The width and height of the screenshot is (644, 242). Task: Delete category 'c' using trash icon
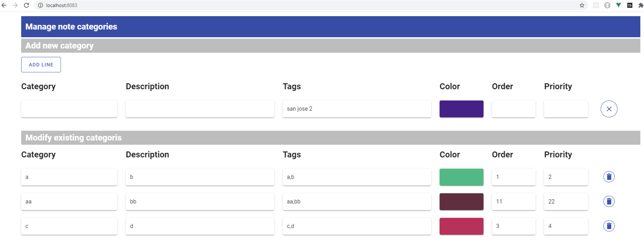tap(609, 226)
